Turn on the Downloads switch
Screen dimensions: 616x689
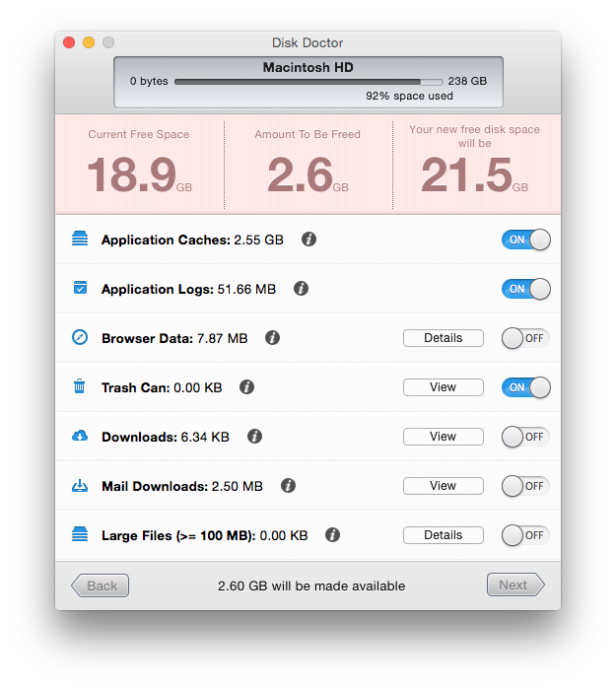point(526,437)
